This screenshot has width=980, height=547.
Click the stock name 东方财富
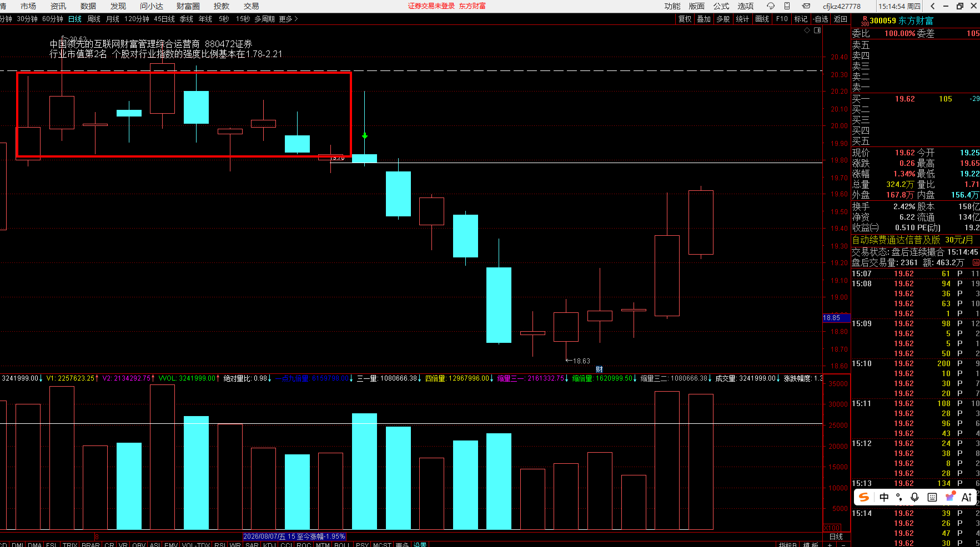click(916, 21)
